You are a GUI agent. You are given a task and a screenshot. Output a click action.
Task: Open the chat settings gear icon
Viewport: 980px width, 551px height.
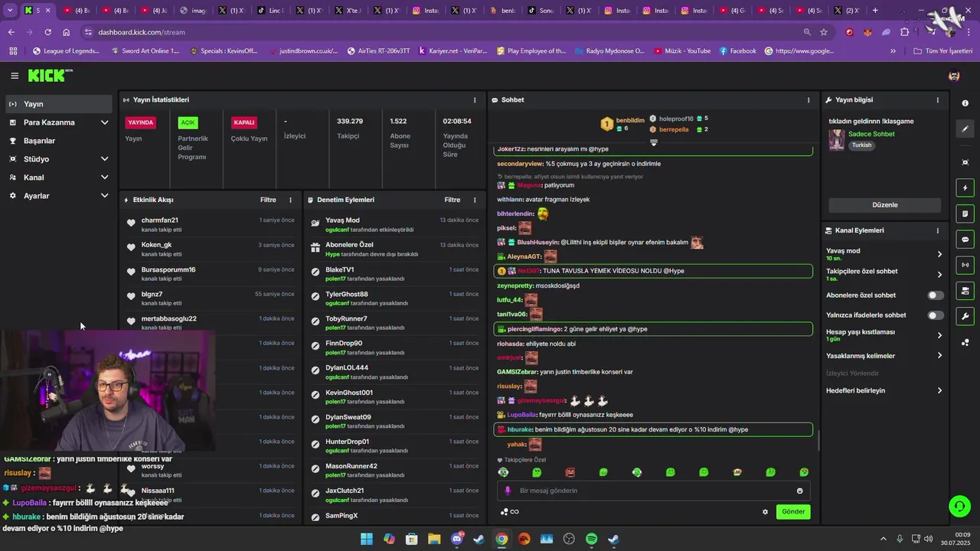pyautogui.click(x=765, y=512)
